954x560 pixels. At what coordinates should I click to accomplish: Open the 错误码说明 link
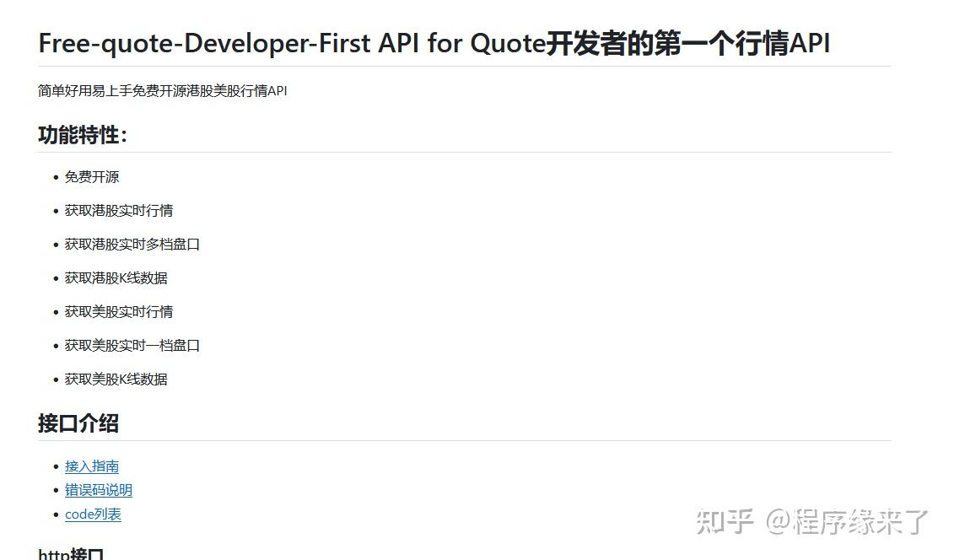click(x=99, y=489)
